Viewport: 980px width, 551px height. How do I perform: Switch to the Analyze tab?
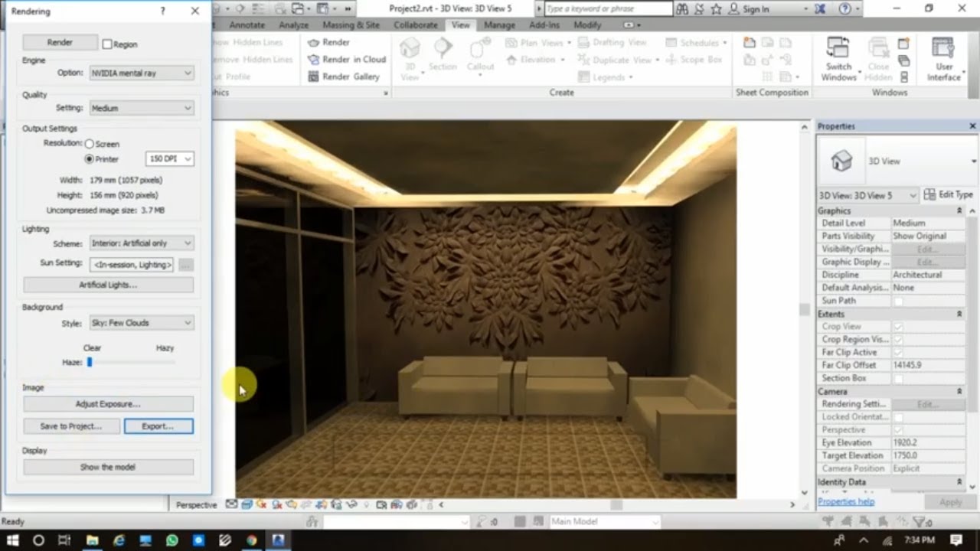[293, 24]
